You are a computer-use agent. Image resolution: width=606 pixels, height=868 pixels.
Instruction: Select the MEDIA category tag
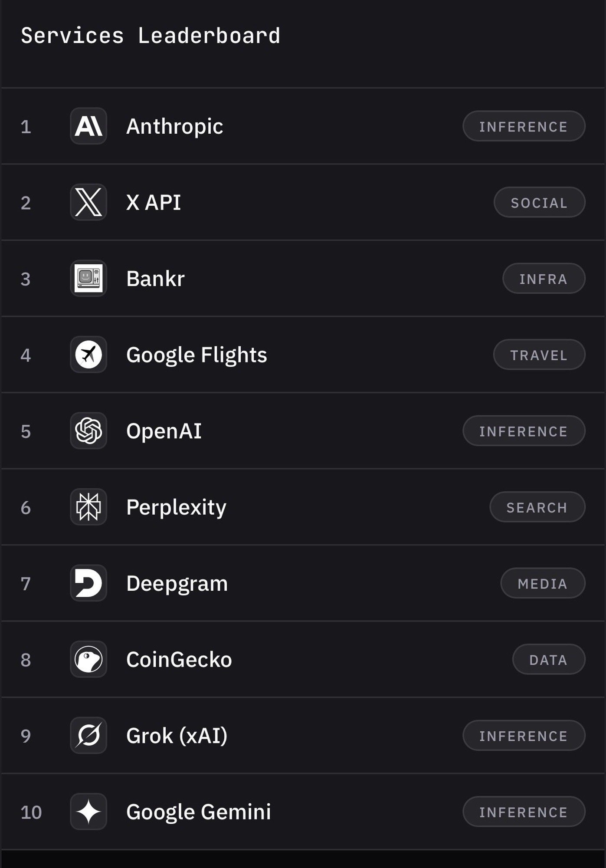[x=543, y=584]
